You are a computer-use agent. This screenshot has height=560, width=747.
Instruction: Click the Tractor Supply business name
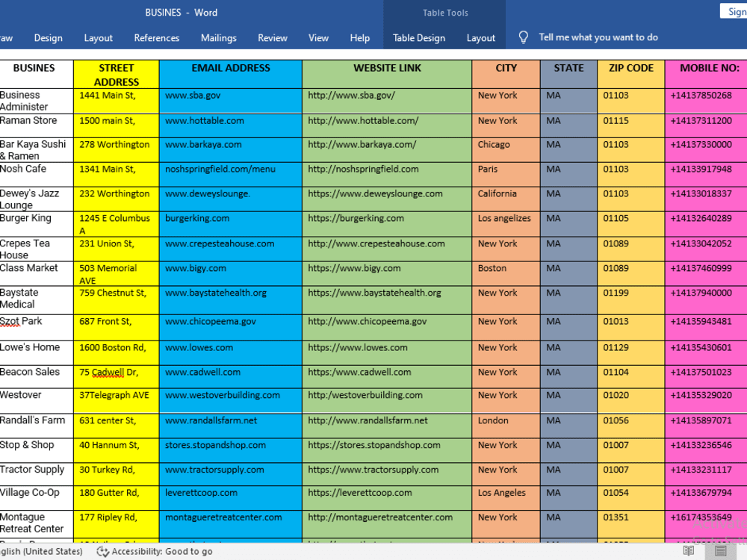(32, 470)
